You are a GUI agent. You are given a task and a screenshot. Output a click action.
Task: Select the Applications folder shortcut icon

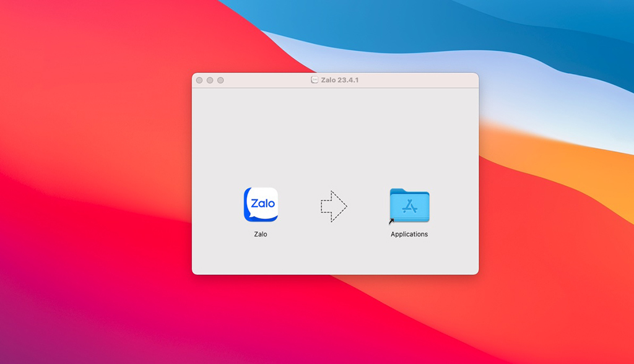409,206
